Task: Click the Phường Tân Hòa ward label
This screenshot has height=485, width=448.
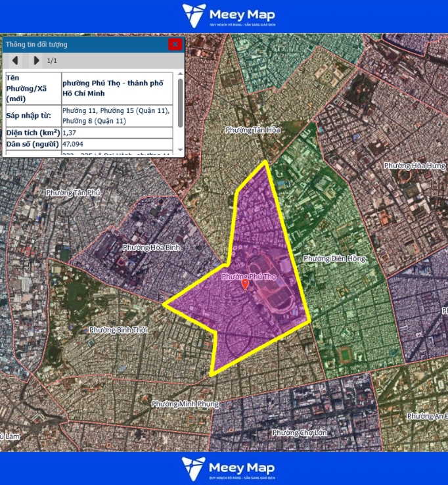Action: [x=252, y=130]
